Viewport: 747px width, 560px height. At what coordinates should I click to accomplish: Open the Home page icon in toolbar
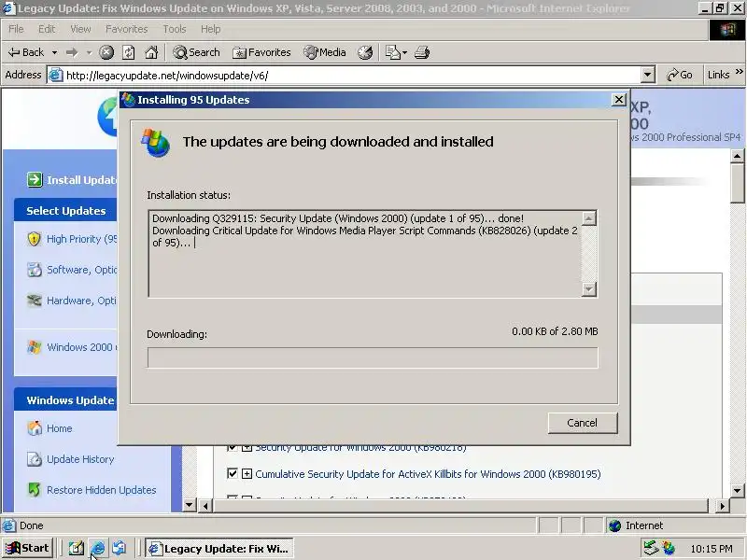click(151, 52)
